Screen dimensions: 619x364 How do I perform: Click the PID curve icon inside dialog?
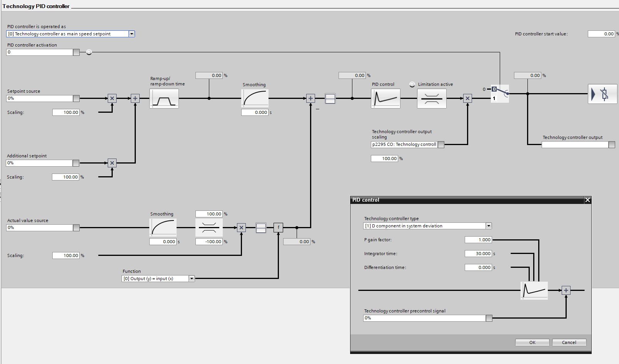(x=534, y=291)
